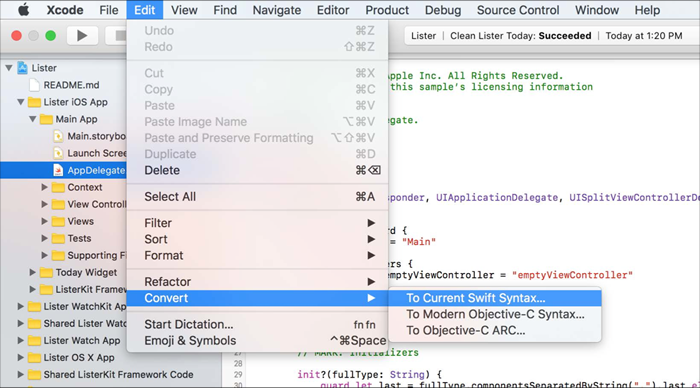Click the activity status 'Clean Lister Today: Succeeded'
This screenshot has height=388, width=700.
521,36
